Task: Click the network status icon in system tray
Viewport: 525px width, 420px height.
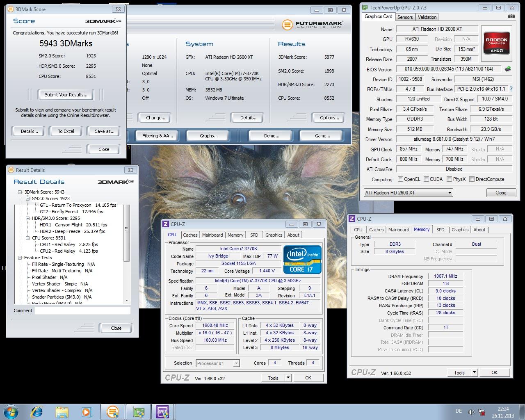Action: pos(482,412)
